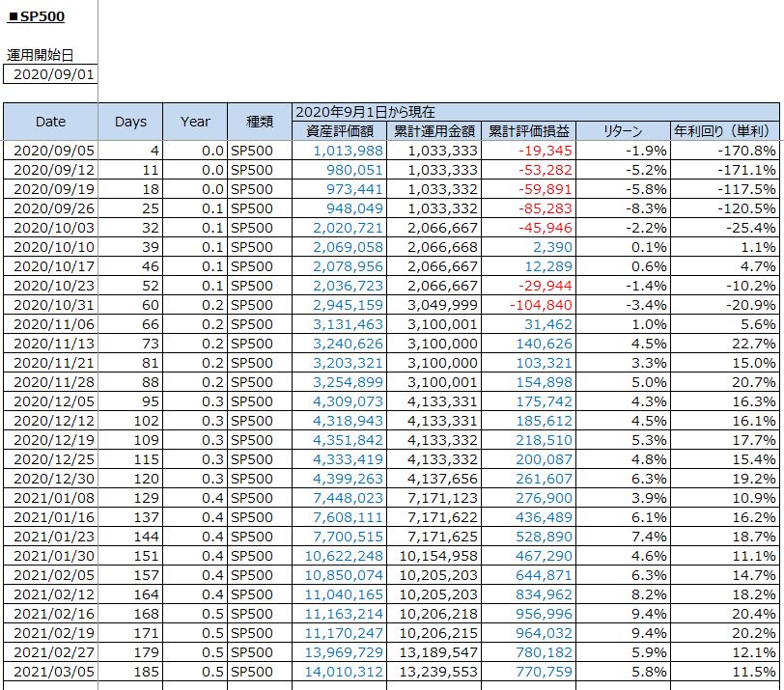Image resolution: width=784 pixels, height=690 pixels.
Task: Click the Date column header
Action: (x=50, y=122)
